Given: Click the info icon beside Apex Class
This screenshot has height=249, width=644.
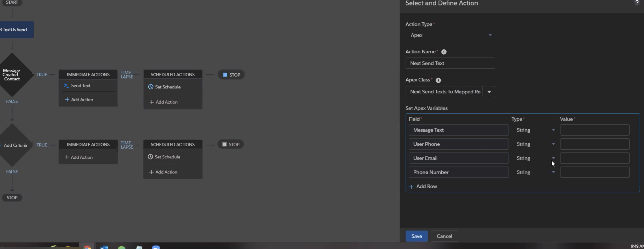Looking at the screenshot, I should click(x=438, y=80).
